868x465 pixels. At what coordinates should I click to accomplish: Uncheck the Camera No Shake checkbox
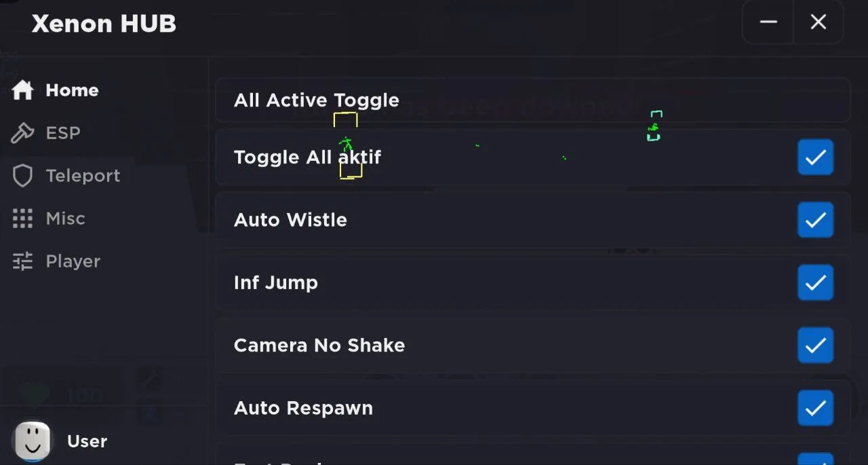pyautogui.click(x=815, y=345)
